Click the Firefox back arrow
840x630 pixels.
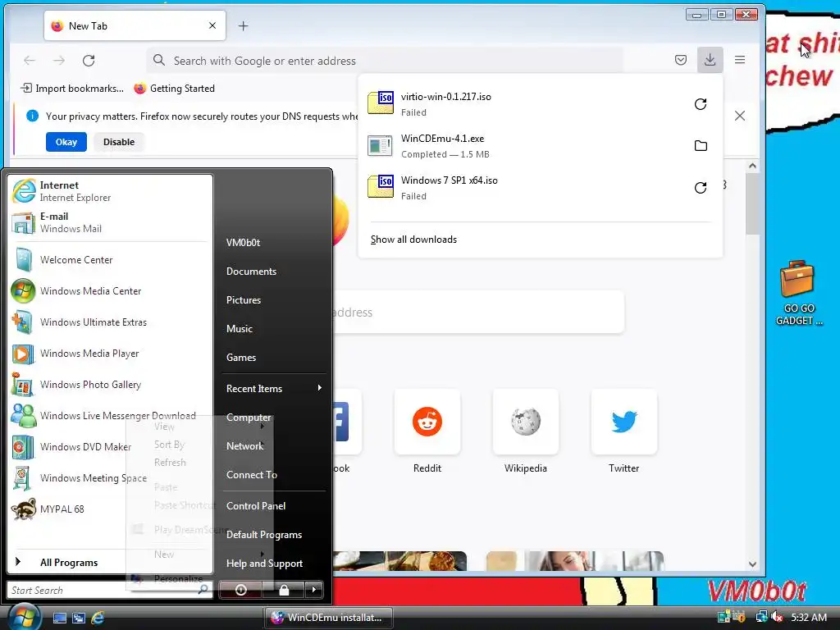point(30,61)
